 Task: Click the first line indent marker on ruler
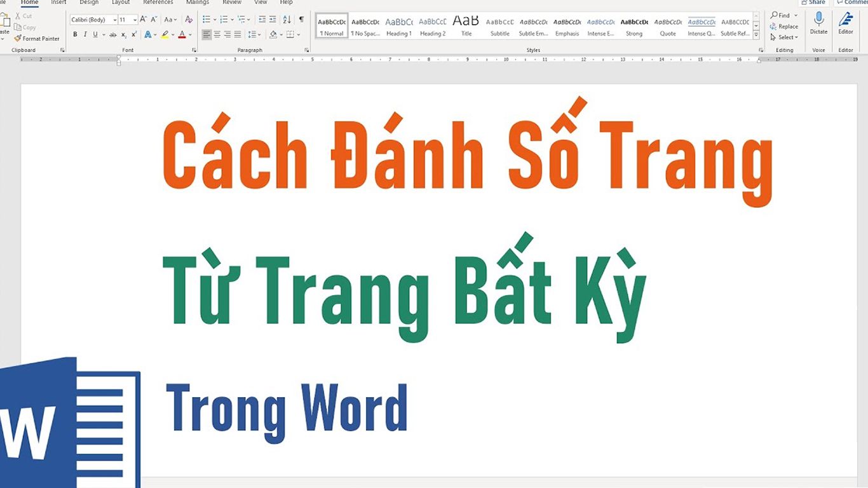pos(119,57)
